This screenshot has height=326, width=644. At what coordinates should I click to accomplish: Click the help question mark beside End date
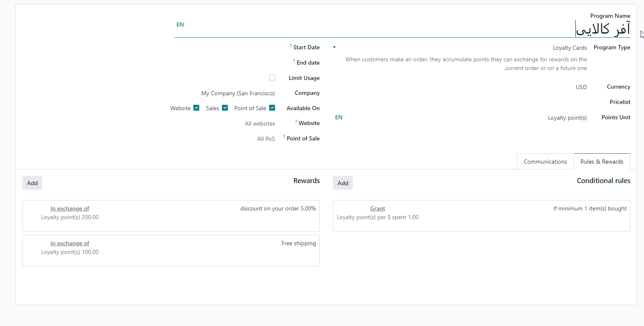(x=294, y=61)
